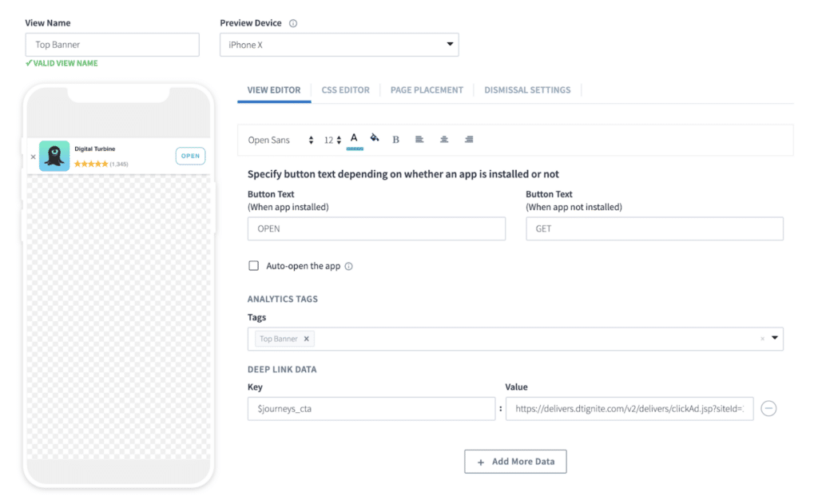Screen dimensions: 818x504
Task: Align text to the left
Action: 419,140
